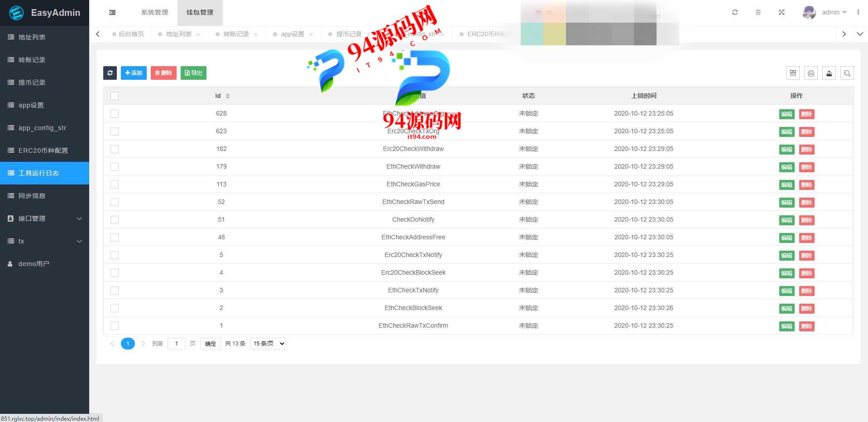Check the row checkbox for id 52
The width and height of the screenshot is (868, 422).
pyautogui.click(x=115, y=202)
